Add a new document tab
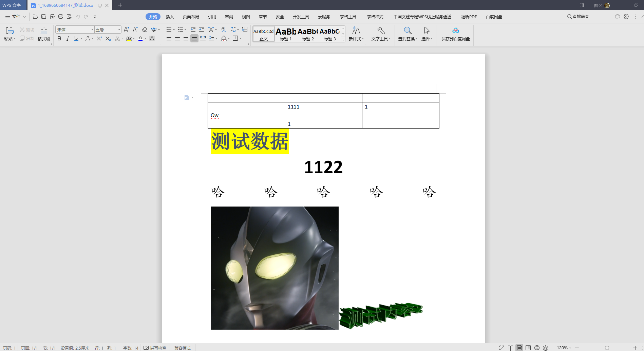Viewport: 644px width, 351px height. 120,5
